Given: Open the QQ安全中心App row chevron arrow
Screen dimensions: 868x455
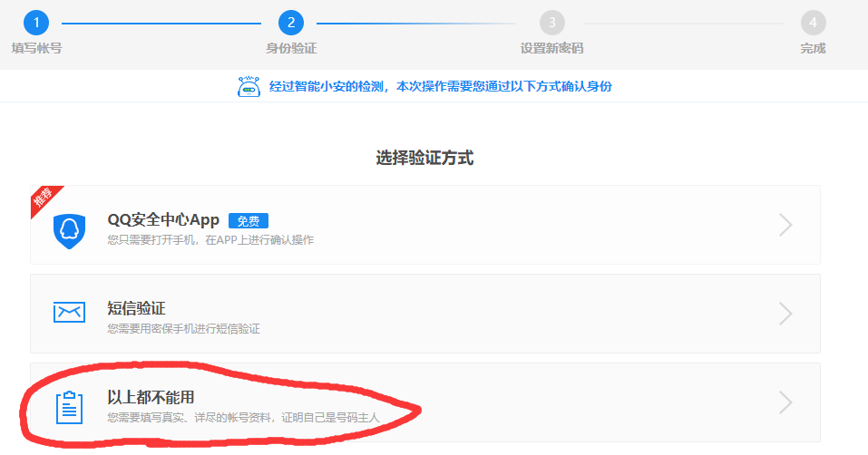Looking at the screenshot, I should tap(786, 225).
